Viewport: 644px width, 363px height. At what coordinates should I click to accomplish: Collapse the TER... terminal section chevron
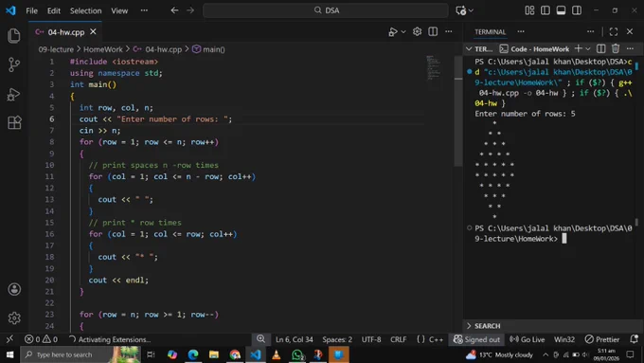469,49
